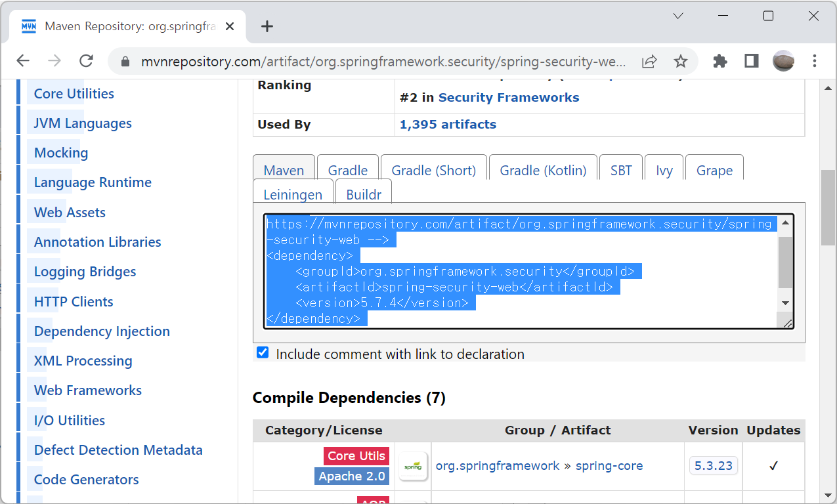
Task: Open the Chrome profile avatar
Action: point(783,61)
